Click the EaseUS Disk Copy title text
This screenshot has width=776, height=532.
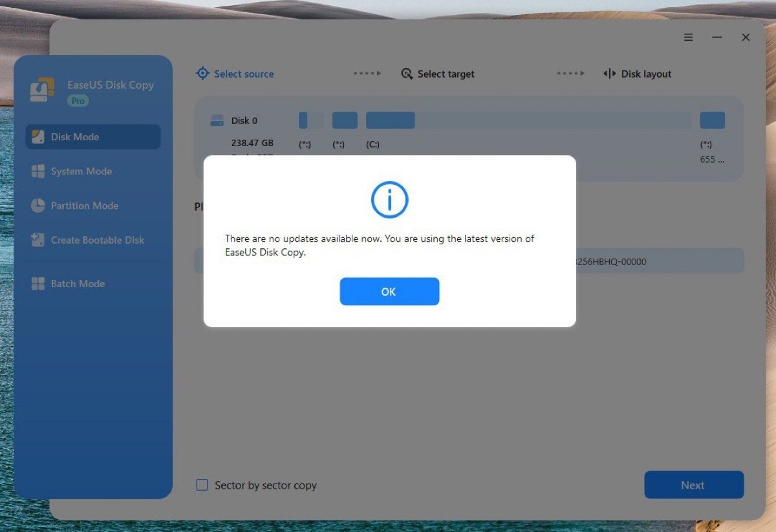click(x=111, y=85)
